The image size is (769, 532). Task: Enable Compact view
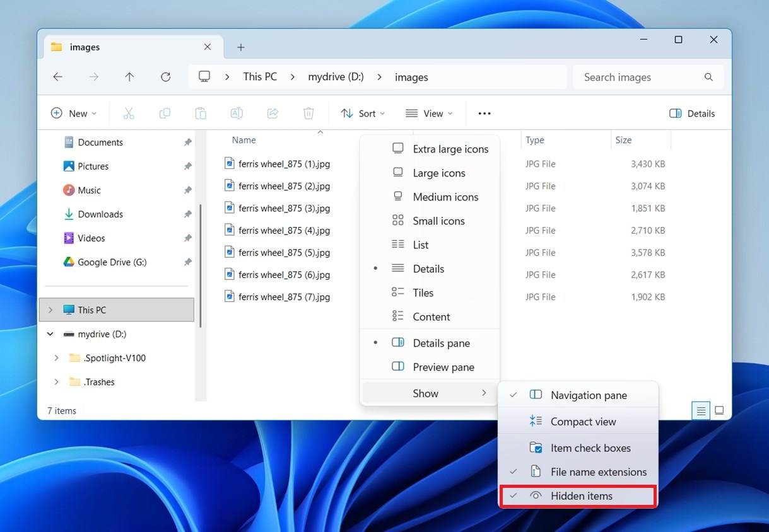tap(578, 422)
